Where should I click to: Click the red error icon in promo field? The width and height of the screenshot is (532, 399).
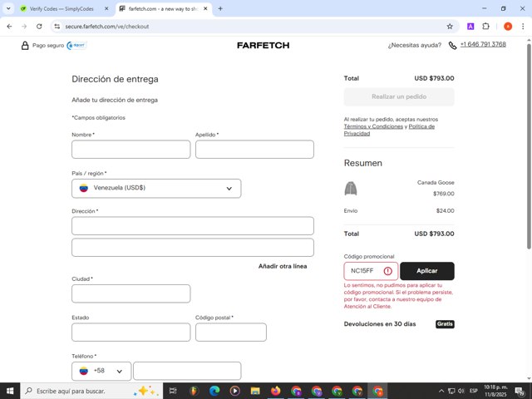pyautogui.click(x=388, y=271)
